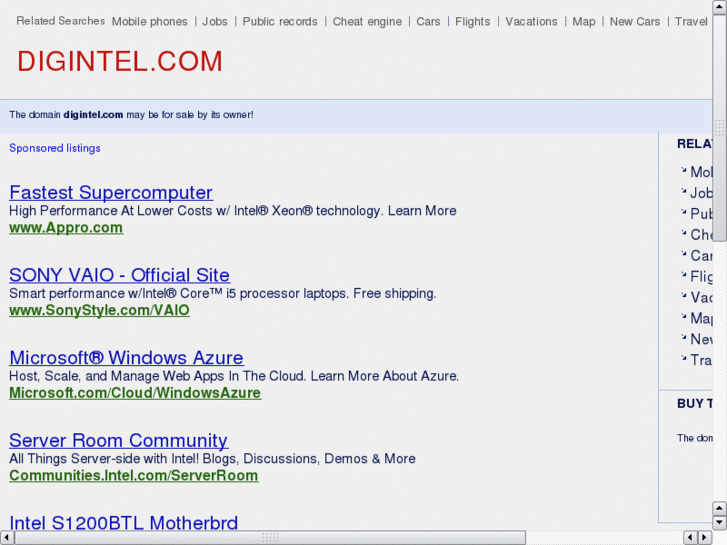Click the Sony VAIO ad description text
The image size is (727, 545).
(223, 294)
